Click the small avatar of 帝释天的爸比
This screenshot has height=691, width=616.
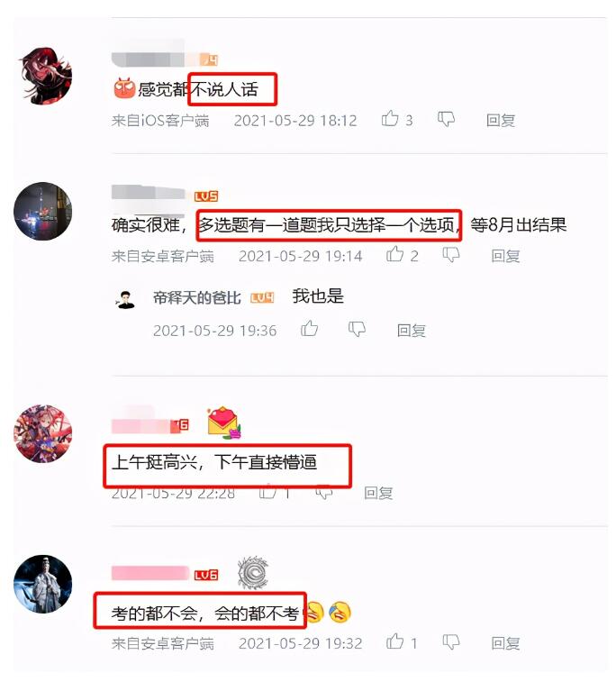125,299
